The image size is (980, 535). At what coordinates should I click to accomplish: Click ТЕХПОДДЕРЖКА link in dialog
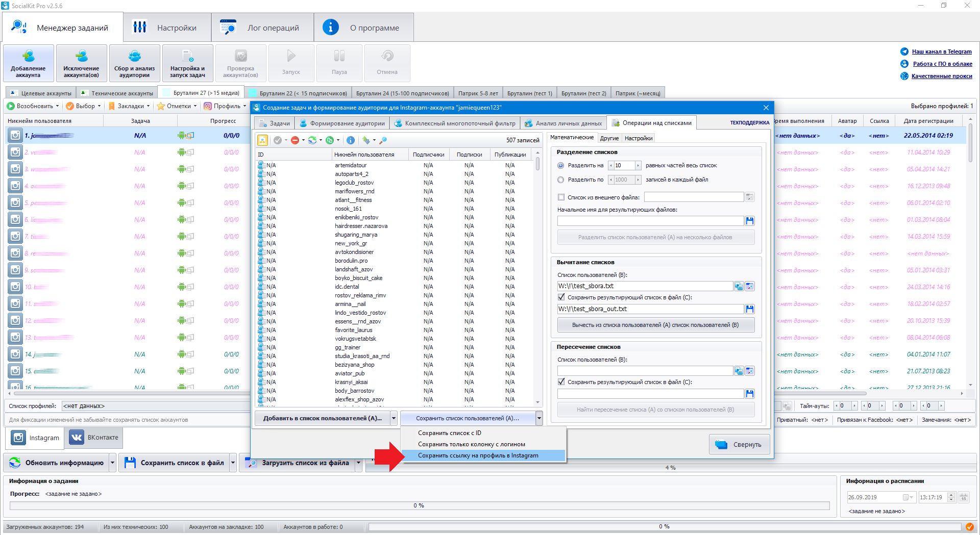(x=749, y=123)
